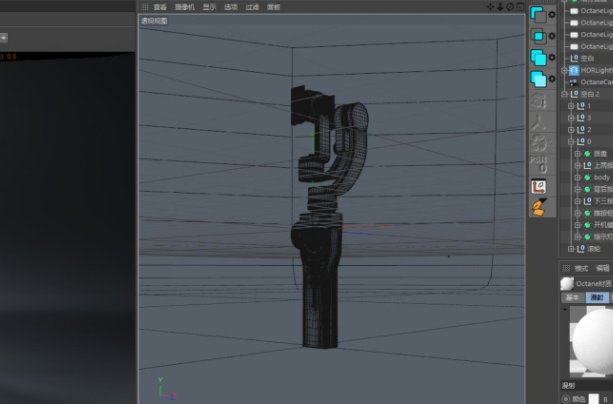Click the HDRLight object icon

coord(574,70)
